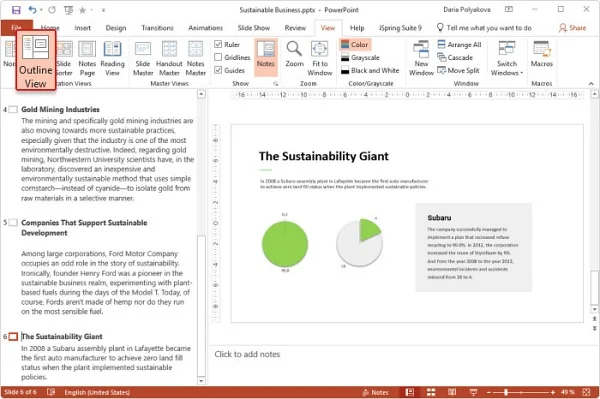
Task: Open the Zoom dialog from the ribbon
Action: [x=294, y=55]
